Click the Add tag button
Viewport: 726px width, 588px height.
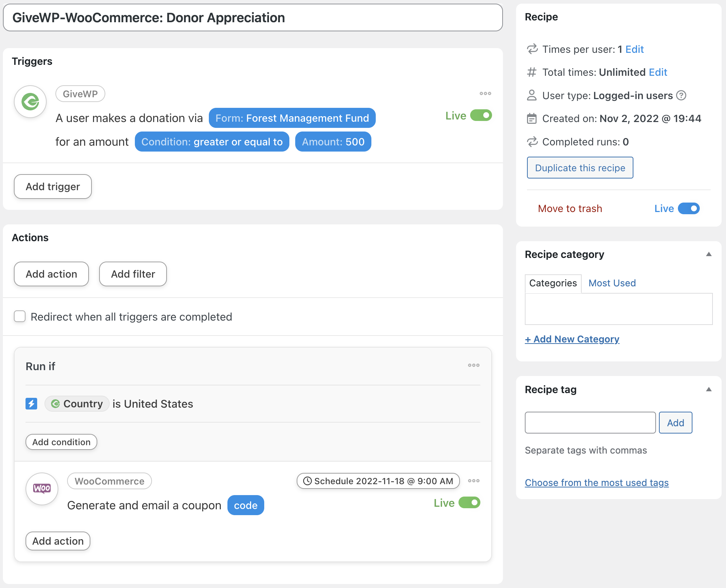pyautogui.click(x=675, y=423)
